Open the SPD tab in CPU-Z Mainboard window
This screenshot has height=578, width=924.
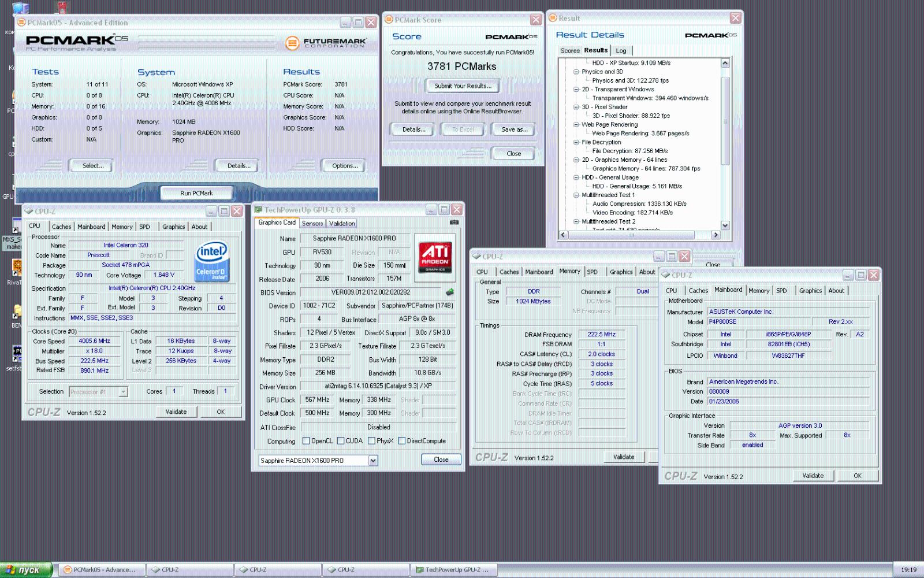(781, 291)
